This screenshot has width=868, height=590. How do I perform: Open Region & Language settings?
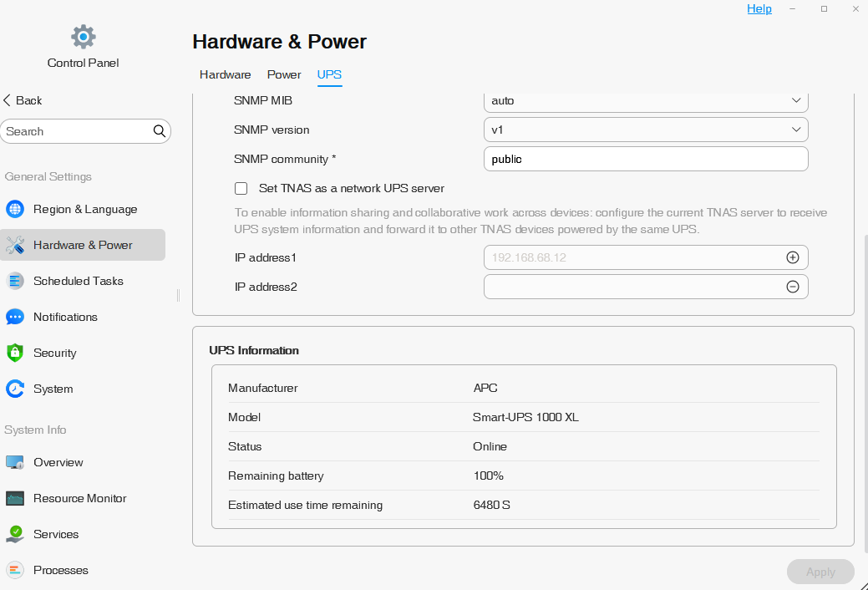coord(85,209)
